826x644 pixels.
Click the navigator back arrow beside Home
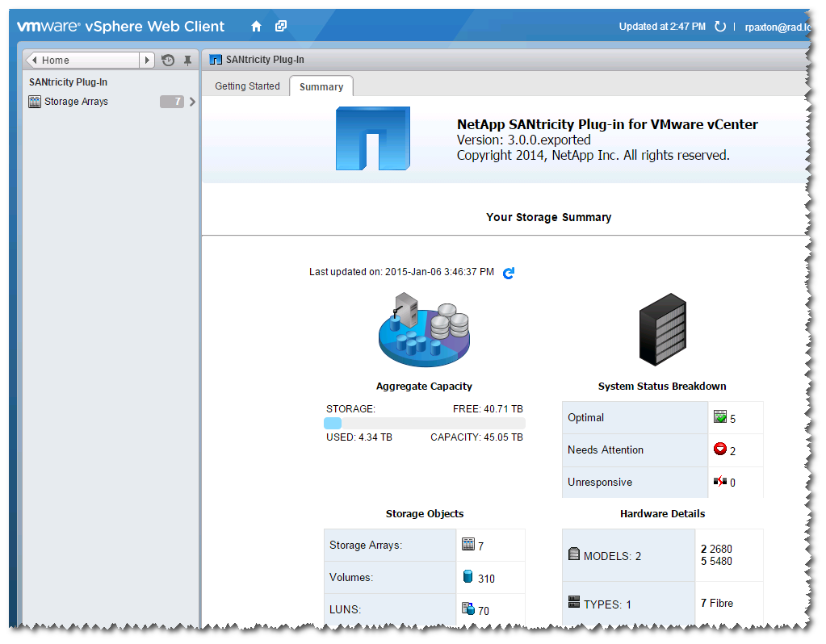[x=34, y=61]
